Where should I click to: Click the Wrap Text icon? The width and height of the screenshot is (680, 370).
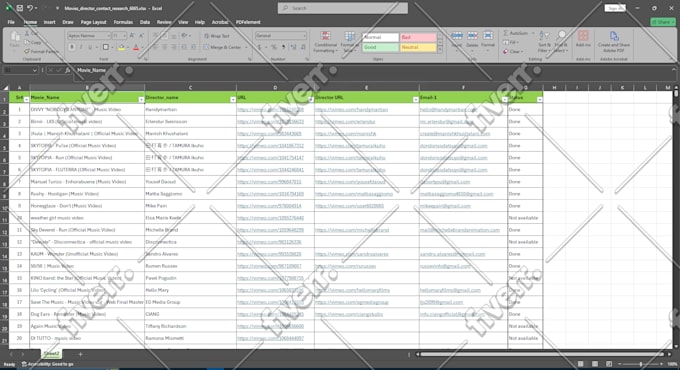pos(206,36)
